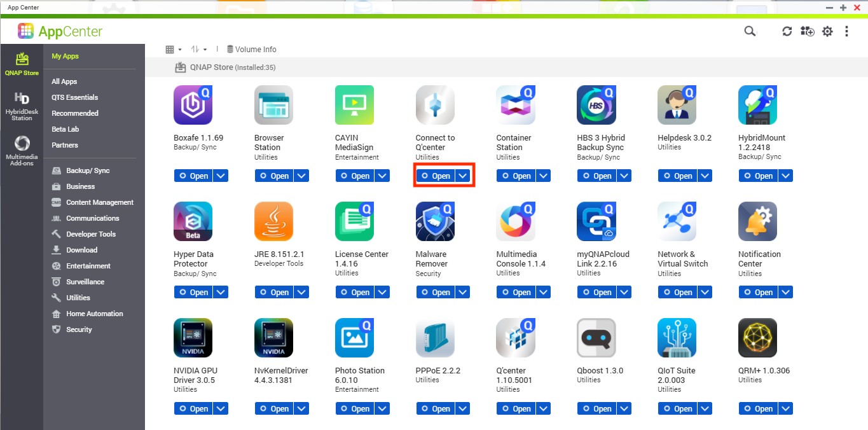Expand dropdown arrow beside JRE Open
868x430 pixels.
(301, 293)
